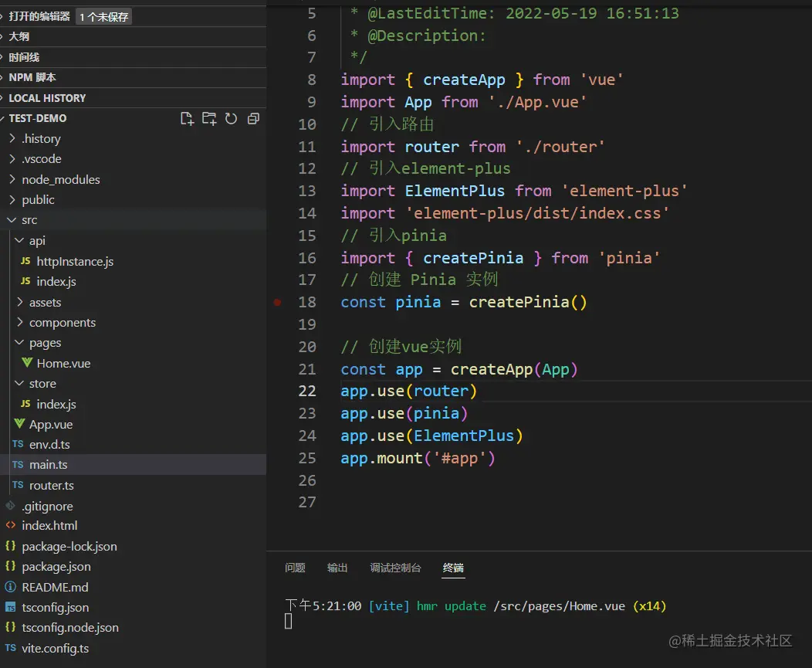Click app.mount('#app') on line 25
Screen dimensions: 812x668
tap(418, 458)
